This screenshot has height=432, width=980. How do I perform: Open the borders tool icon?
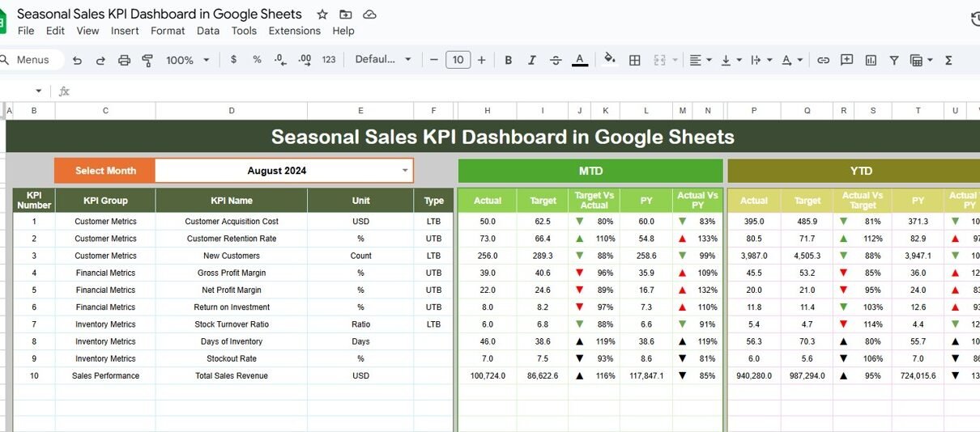[x=635, y=60]
